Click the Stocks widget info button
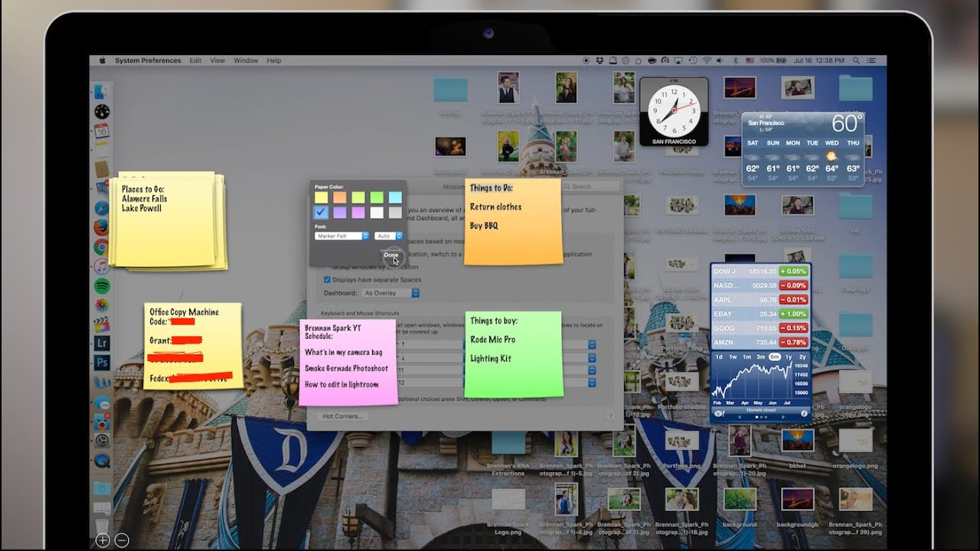This screenshot has width=980, height=551. [804, 413]
